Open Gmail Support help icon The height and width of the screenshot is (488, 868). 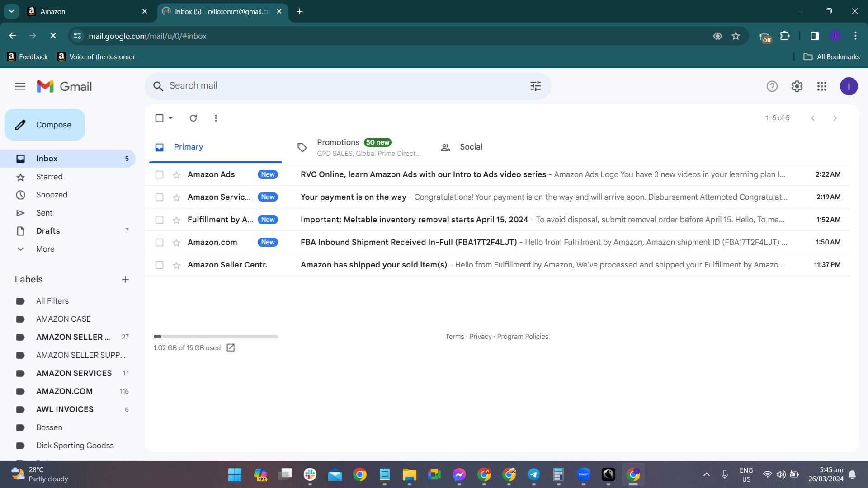(x=772, y=86)
